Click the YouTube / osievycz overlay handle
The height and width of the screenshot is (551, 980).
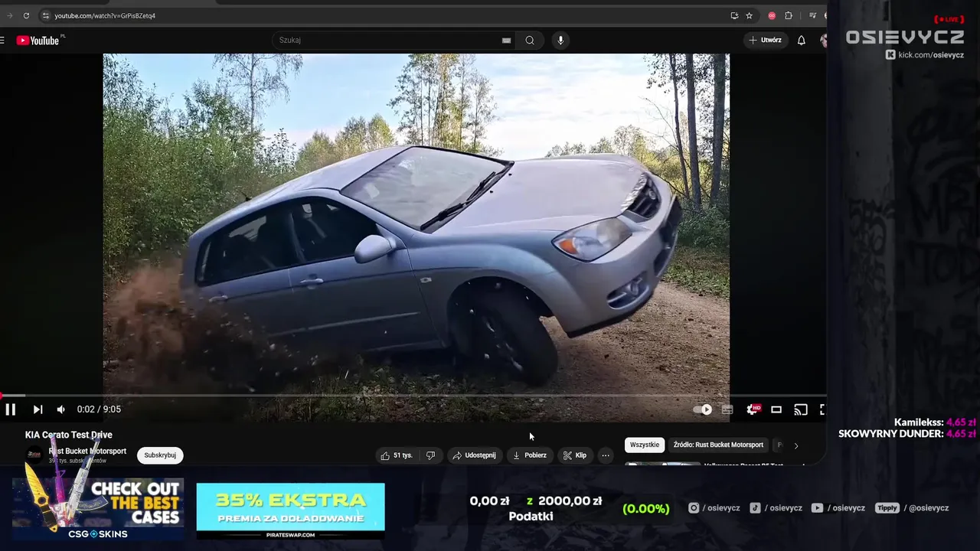click(838, 508)
